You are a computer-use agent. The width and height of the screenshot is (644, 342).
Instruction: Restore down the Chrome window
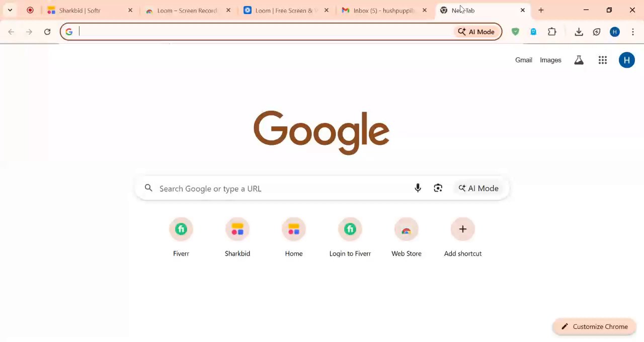pos(609,10)
